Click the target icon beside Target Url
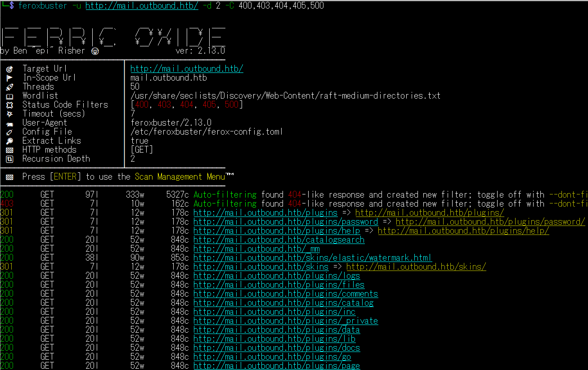This screenshot has height=370, width=588. pos(10,69)
